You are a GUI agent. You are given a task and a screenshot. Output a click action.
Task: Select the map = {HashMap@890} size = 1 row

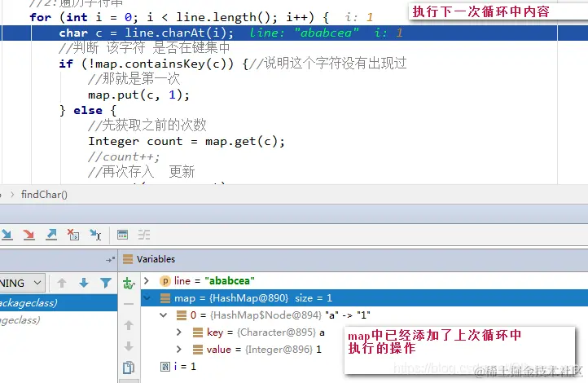pyautogui.click(x=364, y=298)
